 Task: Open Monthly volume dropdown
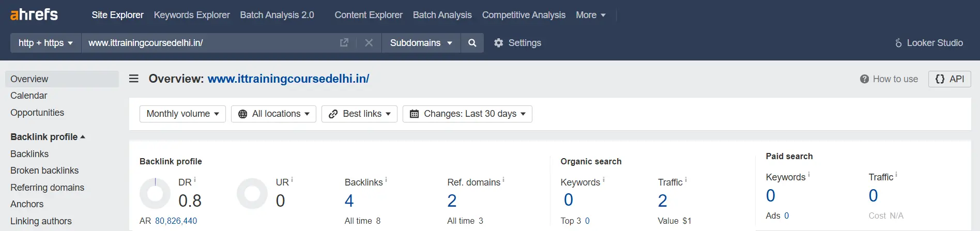coord(182,114)
